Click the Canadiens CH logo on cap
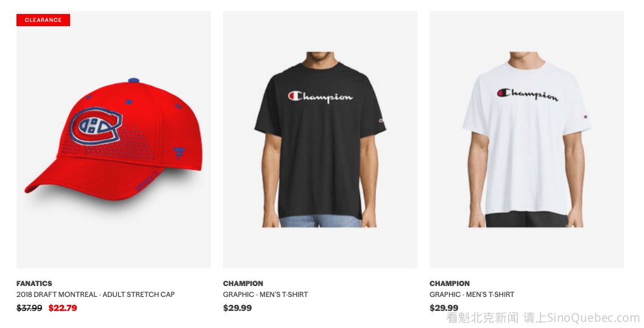 (x=96, y=125)
